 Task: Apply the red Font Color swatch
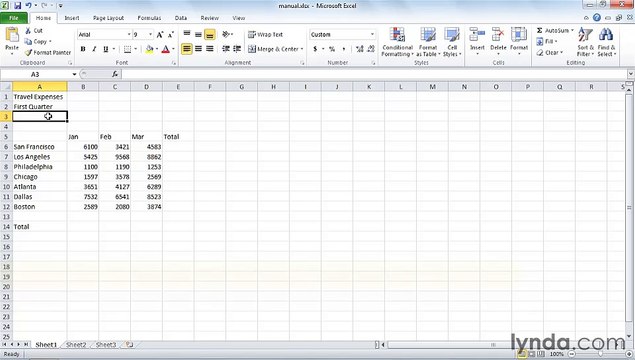tap(165, 49)
